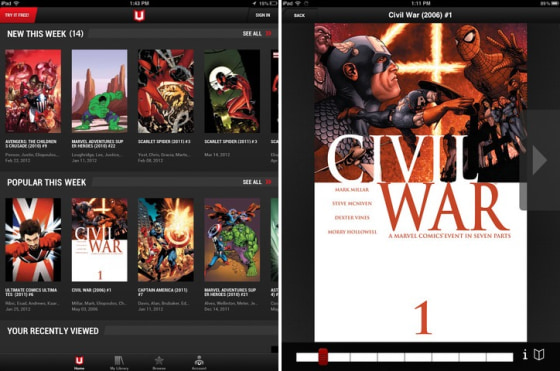This screenshot has width=560, height=371.
Task: Click the red page scrubber handle
Action: click(323, 357)
